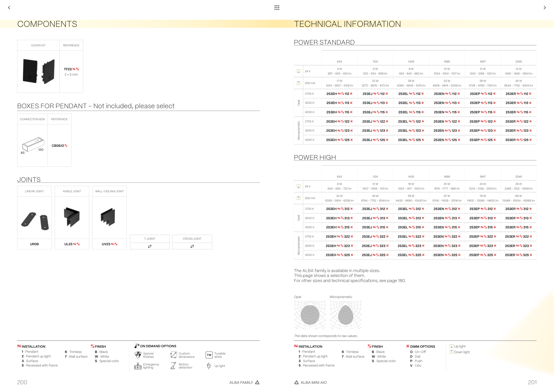The width and height of the screenshot is (554, 392).
Task: Click the cover kit product image
Action: pyautogui.click(x=38, y=71)
